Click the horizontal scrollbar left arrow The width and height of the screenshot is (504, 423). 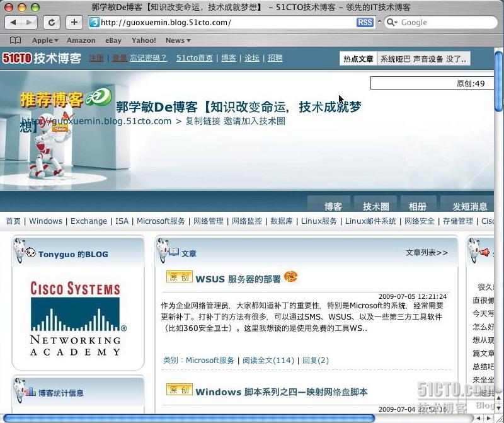point(479,418)
